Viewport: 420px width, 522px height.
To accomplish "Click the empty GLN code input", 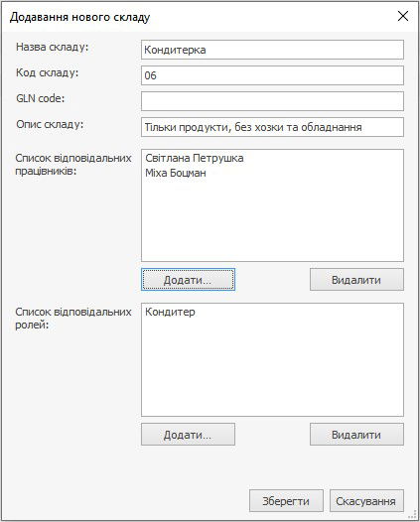I will [272, 101].
